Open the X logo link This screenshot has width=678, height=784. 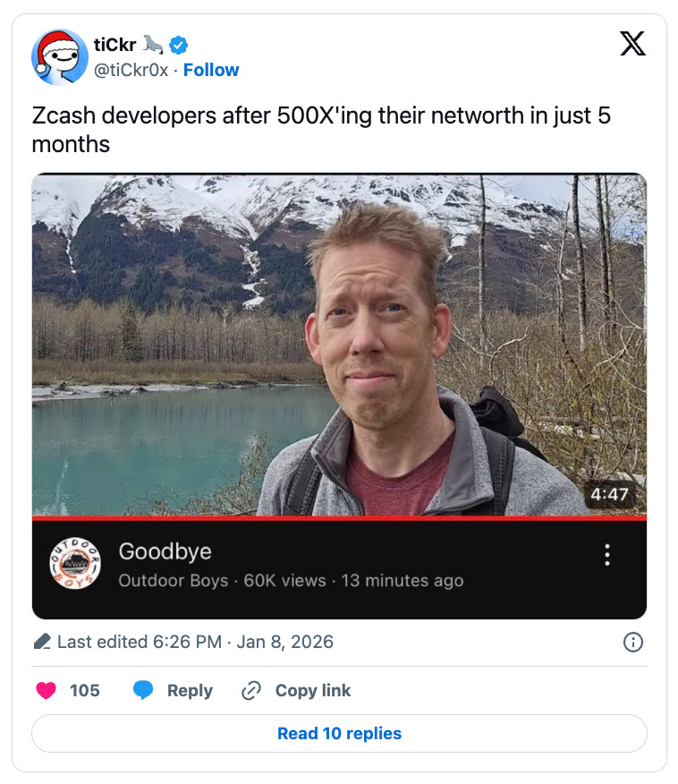(632, 44)
